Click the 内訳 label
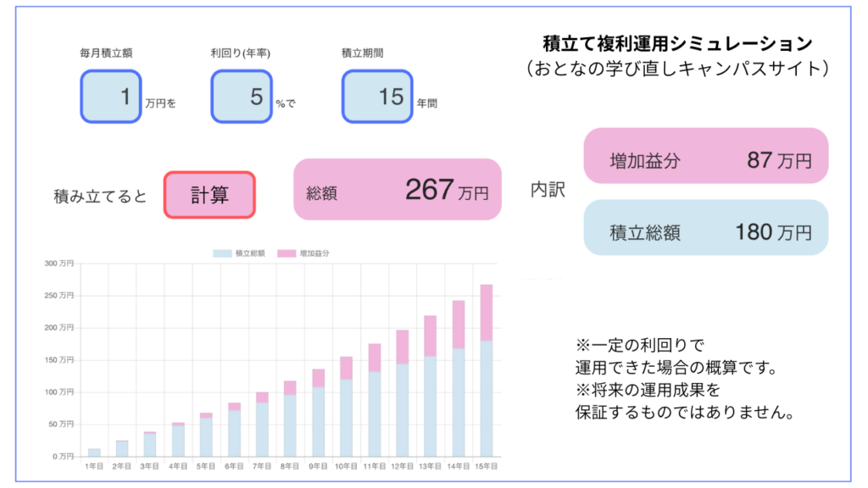The height and width of the screenshot is (488, 868). (548, 191)
